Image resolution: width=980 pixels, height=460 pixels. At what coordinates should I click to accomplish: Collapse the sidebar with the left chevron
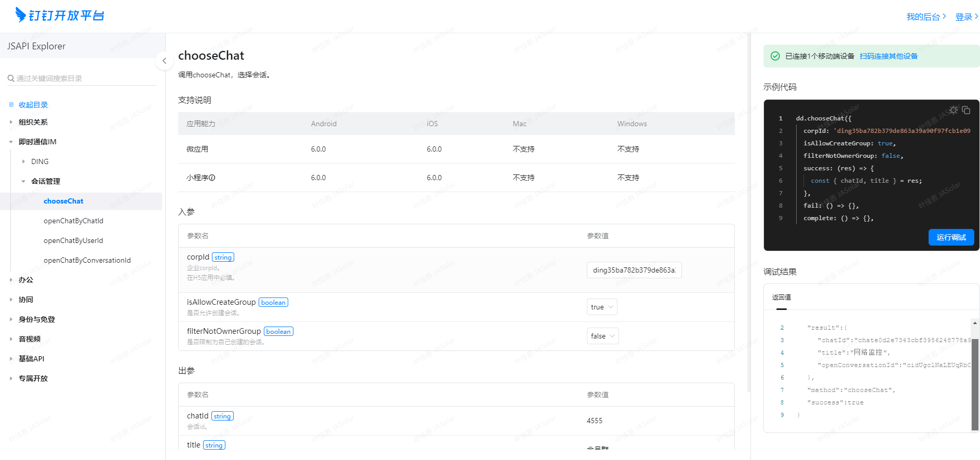[x=164, y=61]
